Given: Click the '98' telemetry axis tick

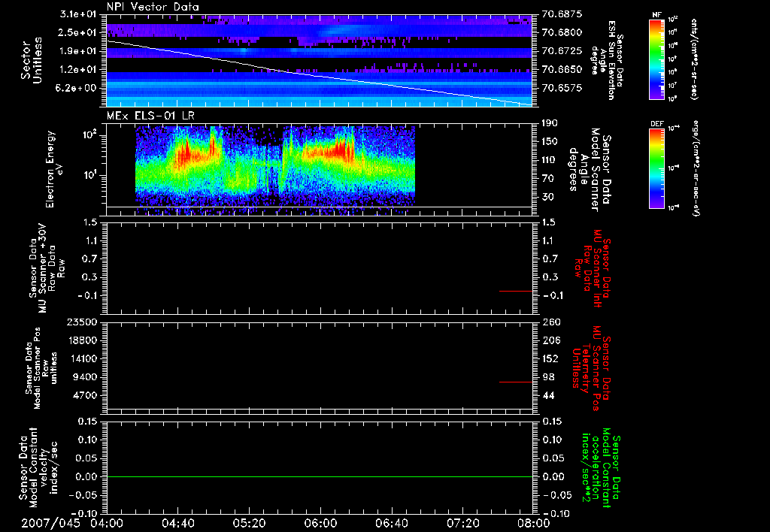Looking at the screenshot, I should point(548,377).
